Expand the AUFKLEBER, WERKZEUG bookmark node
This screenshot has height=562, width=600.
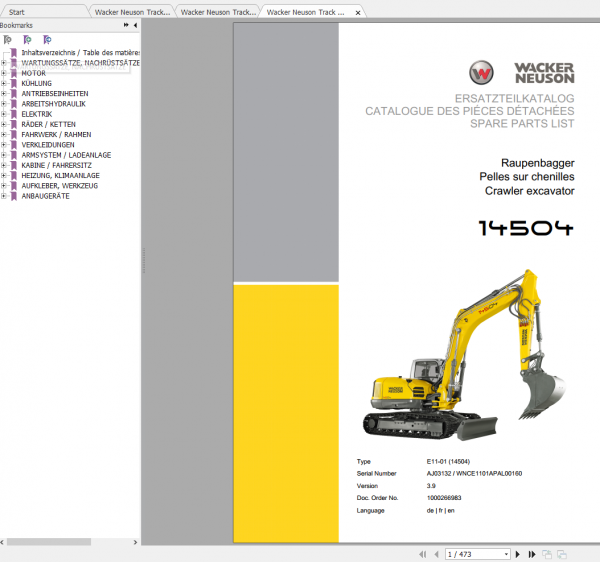coord(4,186)
